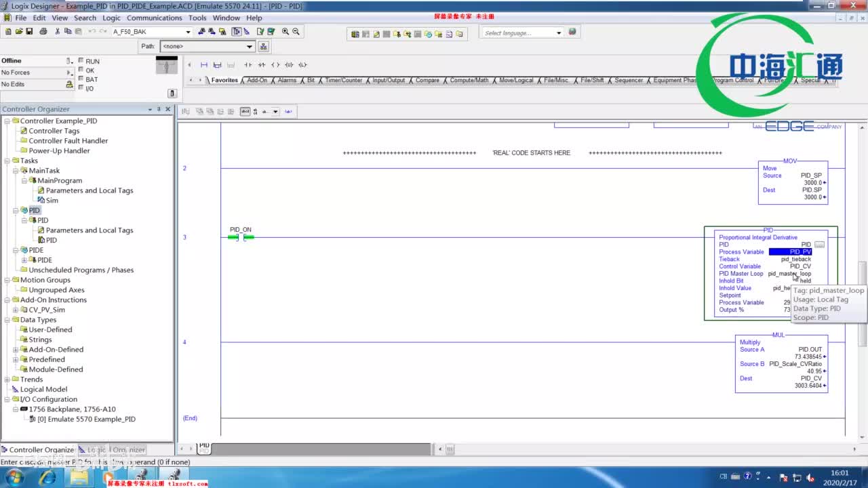The width and height of the screenshot is (868, 488).
Task: Expand the PIDE program node
Action: coord(24,260)
